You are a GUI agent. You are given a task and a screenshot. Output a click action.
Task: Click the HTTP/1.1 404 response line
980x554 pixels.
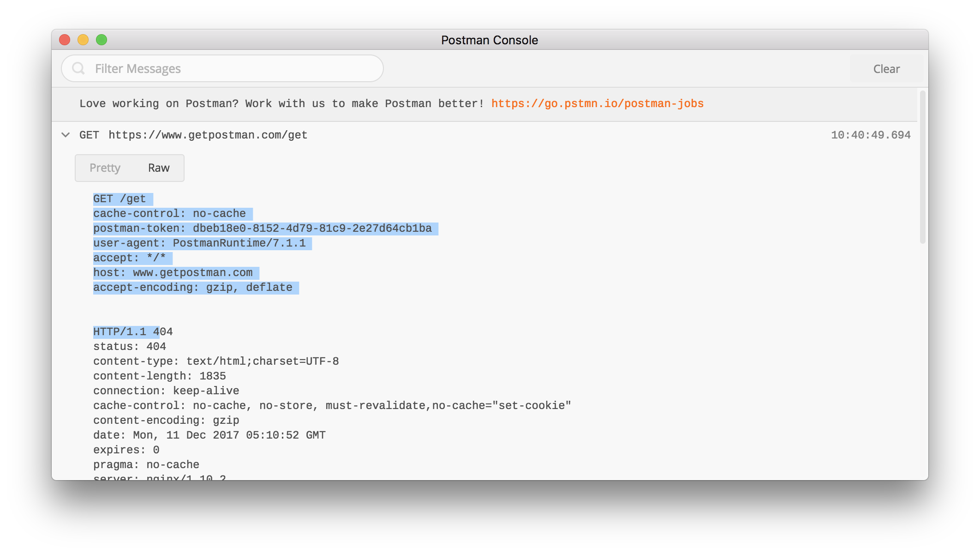click(133, 332)
